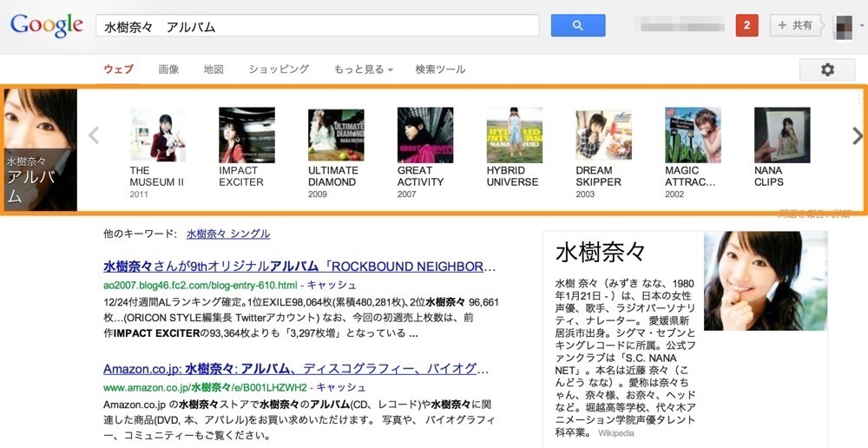Open GREAT ACTIVITY album cover
Viewport: 868px width, 448px height.
pos(425,135)
